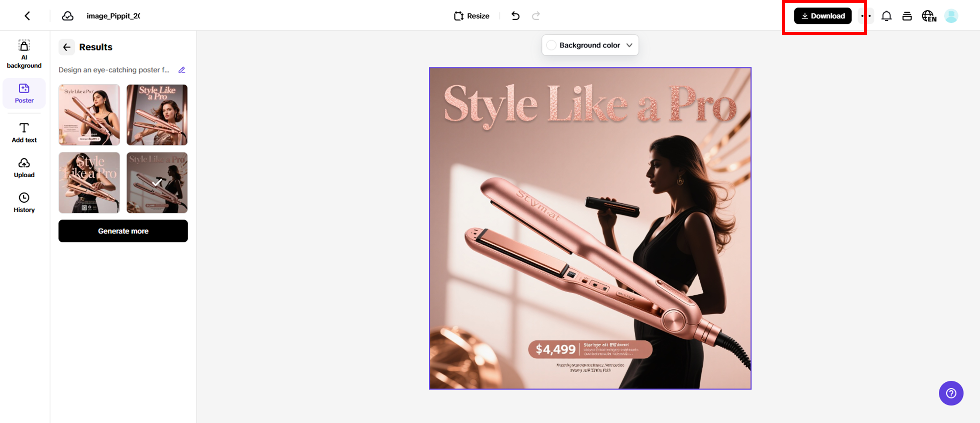
Task: Open the AI background tool
Action: tap(24, 54)
